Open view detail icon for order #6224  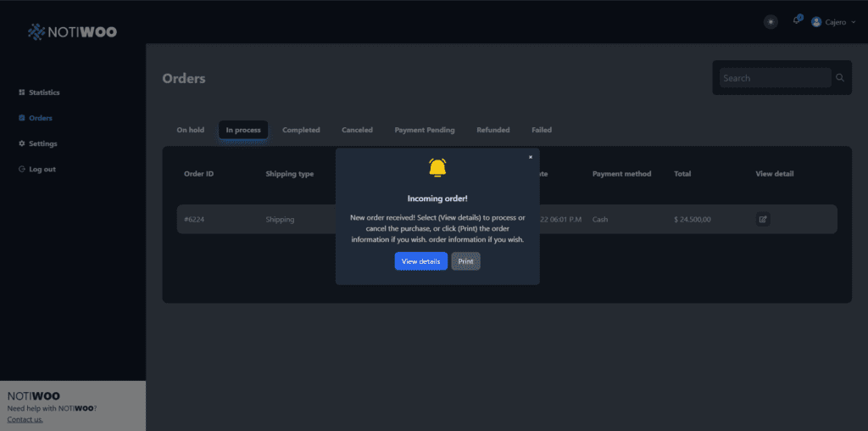(763, 219)
